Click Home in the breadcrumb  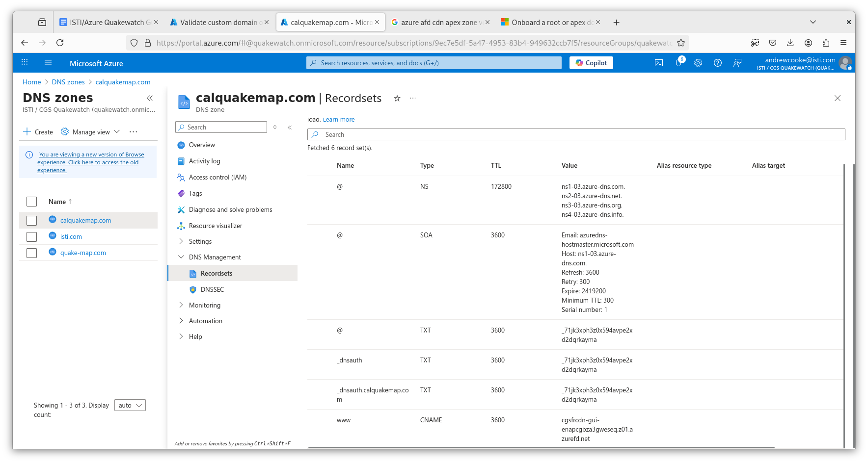coord(32,82)
